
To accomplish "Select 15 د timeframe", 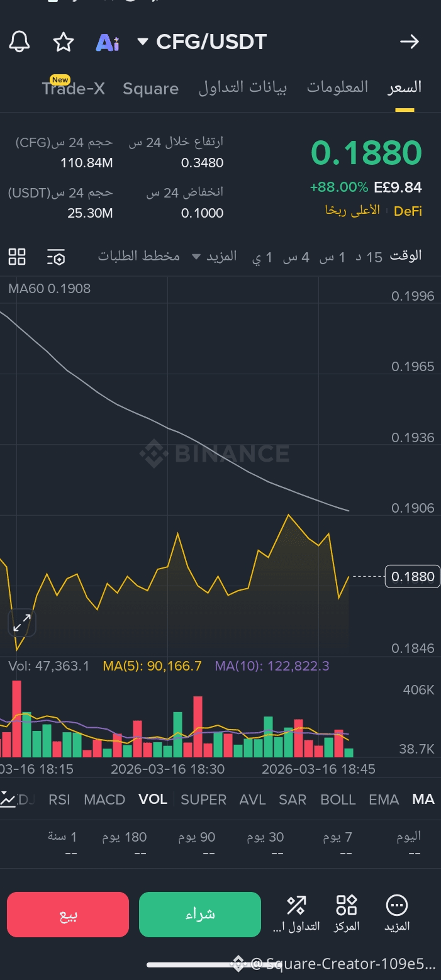I will (x=369, y=257).
